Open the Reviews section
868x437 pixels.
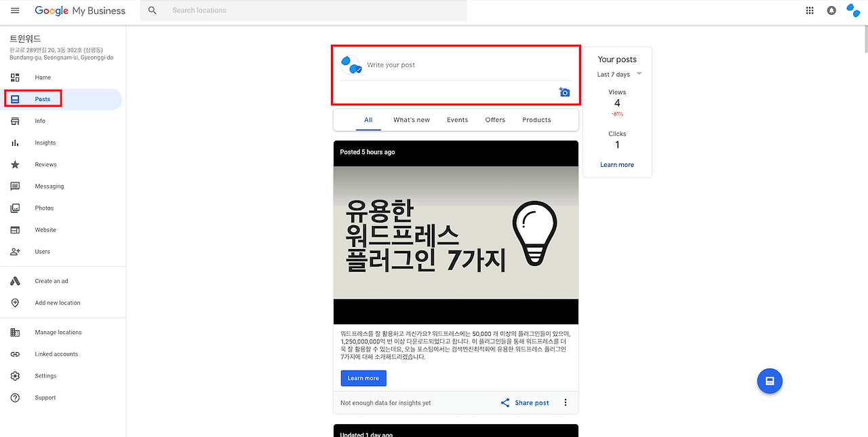tap(45, 164)
